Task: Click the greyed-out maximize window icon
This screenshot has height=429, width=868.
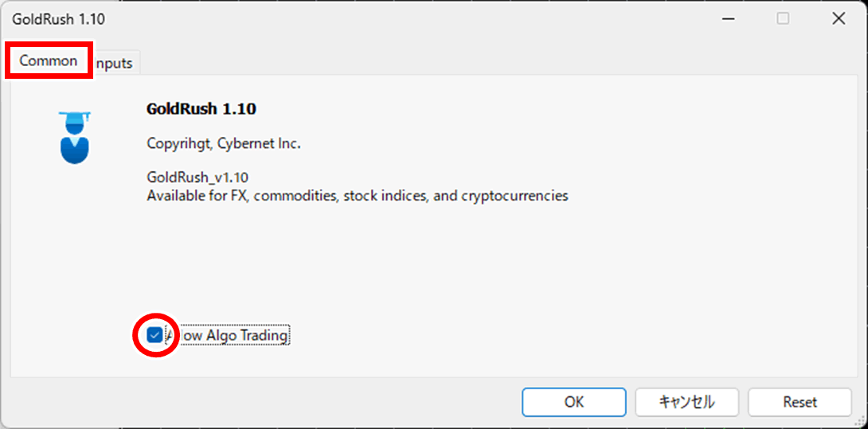Action: (x=784, y=19)
